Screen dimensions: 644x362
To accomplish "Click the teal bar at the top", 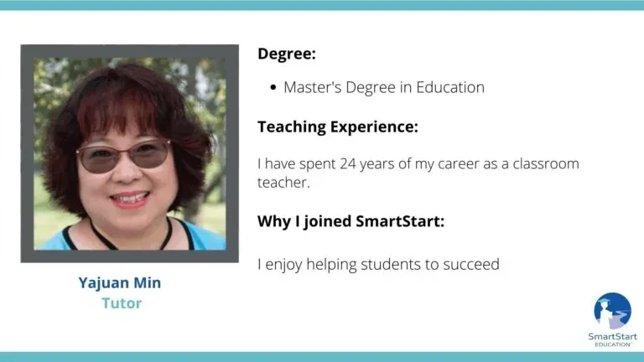I will click(322, 5).
